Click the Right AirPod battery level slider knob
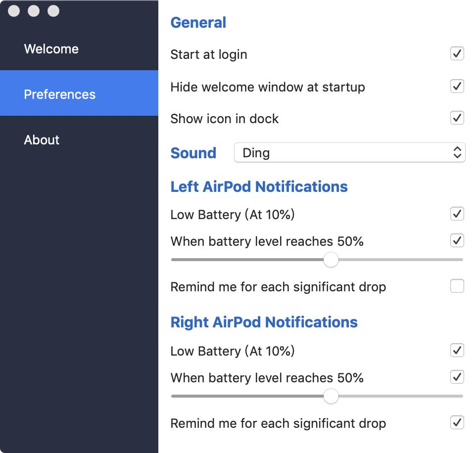Viewport: 476px width, 453px height. point(331,396)
